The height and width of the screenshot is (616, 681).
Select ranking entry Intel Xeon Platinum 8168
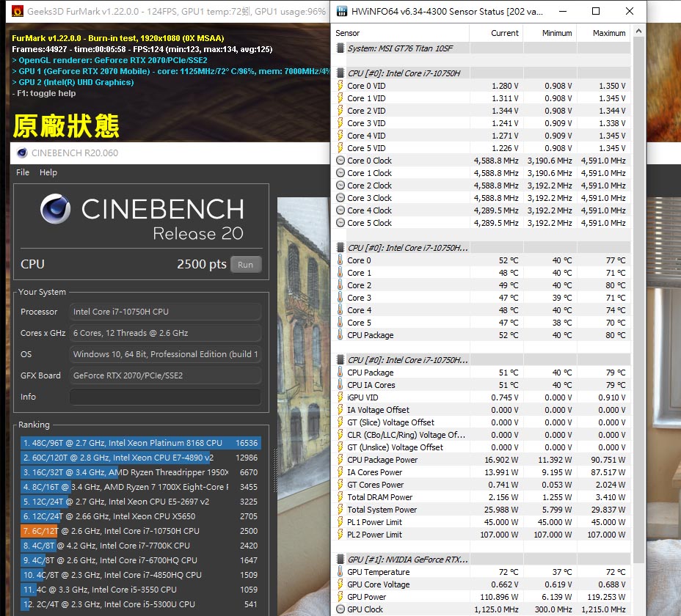coord(141,443)
